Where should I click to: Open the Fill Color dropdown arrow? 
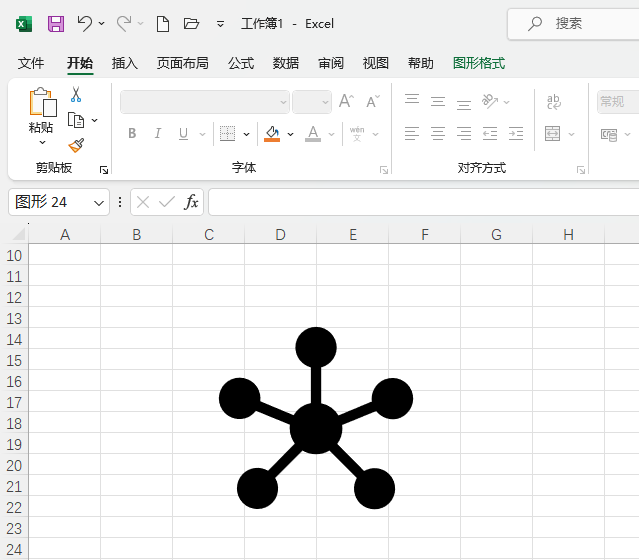(291, 134)
